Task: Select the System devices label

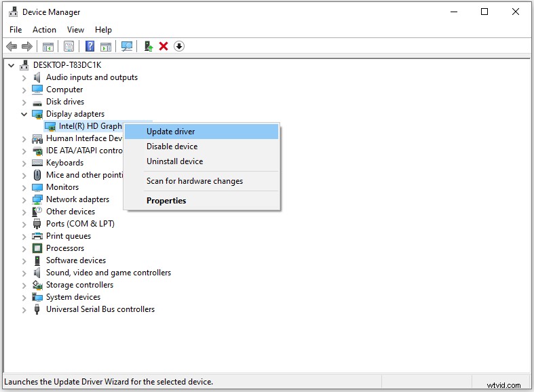Action: pos(73,297)
